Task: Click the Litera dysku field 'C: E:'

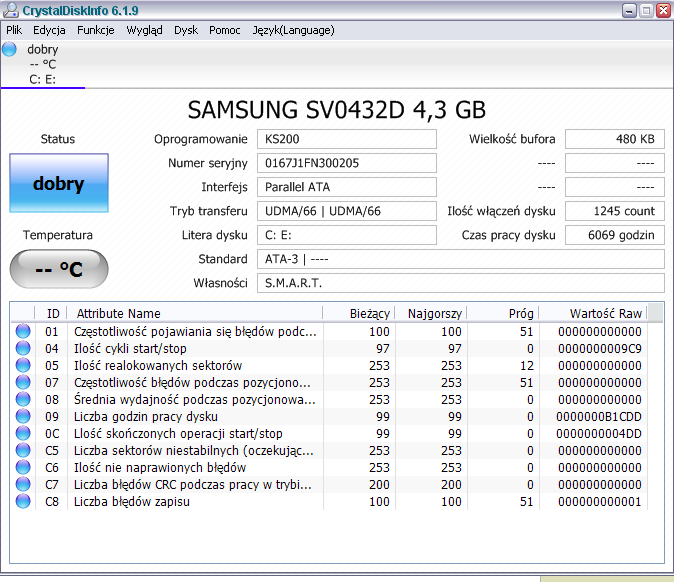Action: [x=347, y=236]
